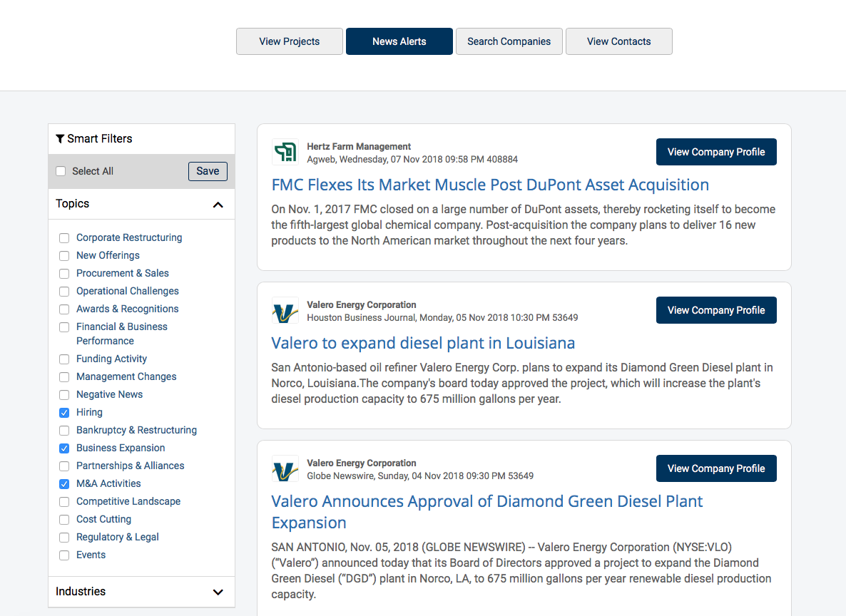846x616 pixels.
Task: Collapse the Topics section chevron
Action: pyautogui.click(x=218, y=205)
